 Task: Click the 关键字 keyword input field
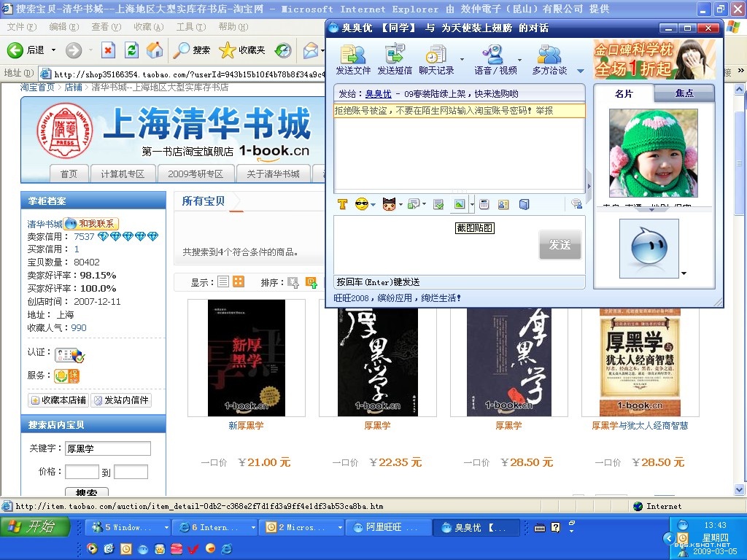pyautogui.click(x=108, y=448)
